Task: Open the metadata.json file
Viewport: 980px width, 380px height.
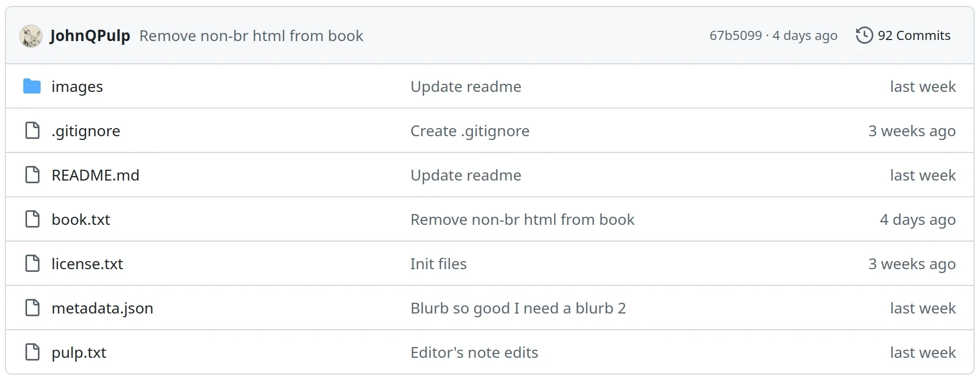Action: (x=102, y=308)
